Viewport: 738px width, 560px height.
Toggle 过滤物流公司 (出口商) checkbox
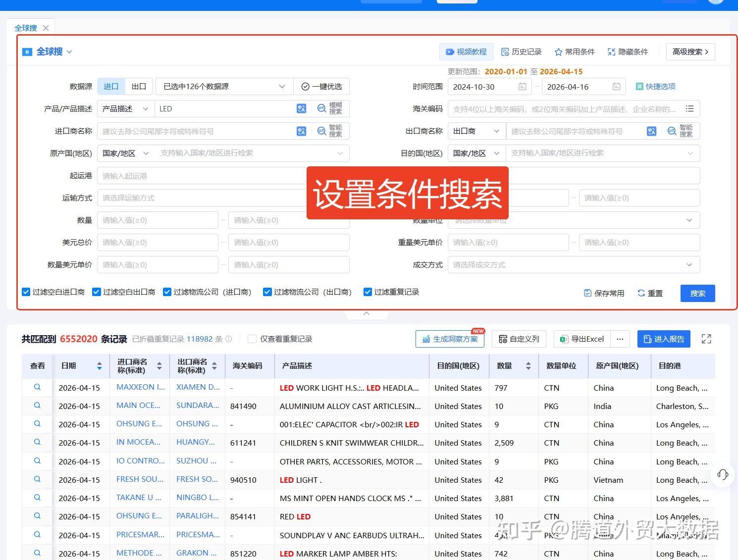267,292
